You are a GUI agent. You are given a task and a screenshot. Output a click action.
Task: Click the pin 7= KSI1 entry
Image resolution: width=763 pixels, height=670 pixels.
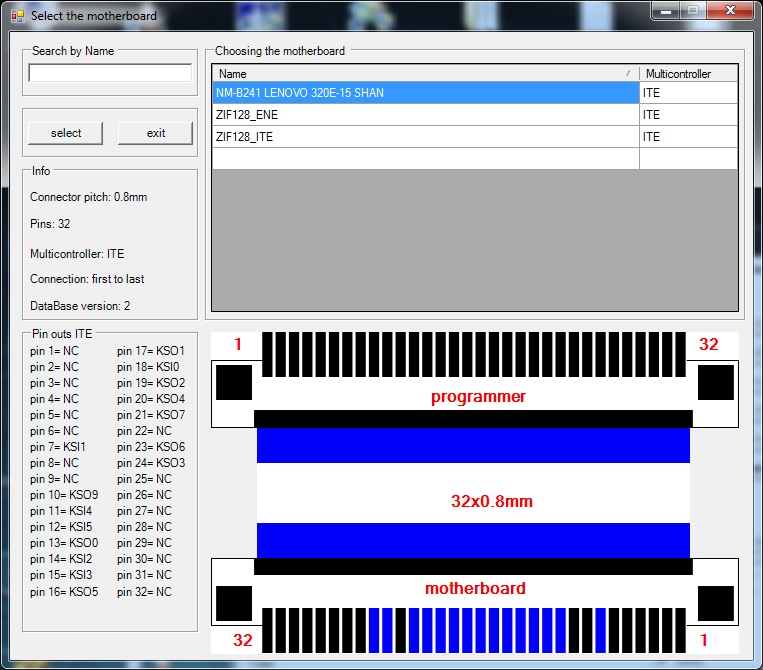click(57, 447)
